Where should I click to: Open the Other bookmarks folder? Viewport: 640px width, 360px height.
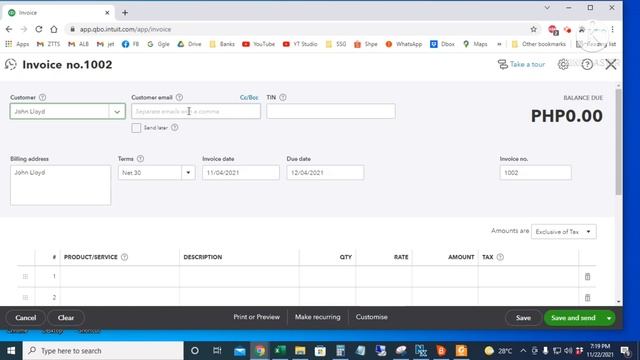pos(538,44)
